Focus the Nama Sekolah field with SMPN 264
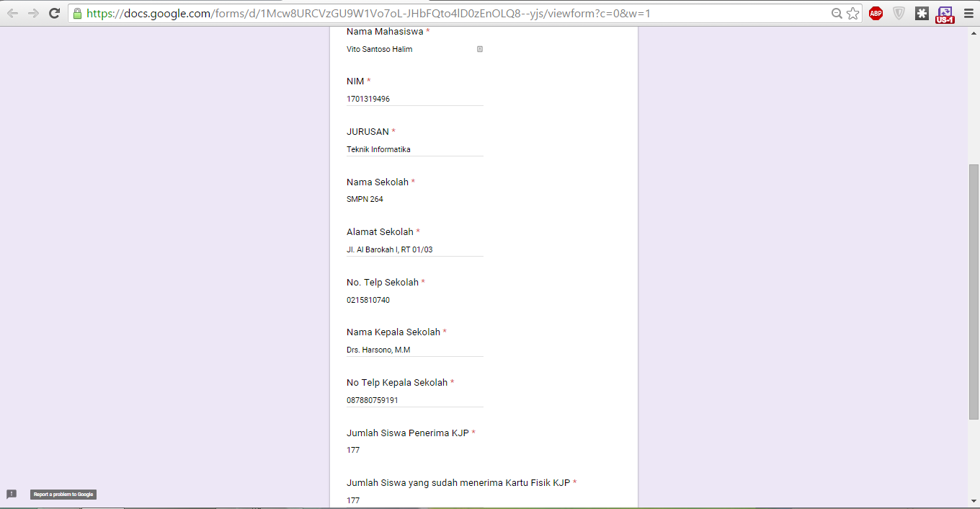Screen dimensions: 980x509 click(414, 199)
